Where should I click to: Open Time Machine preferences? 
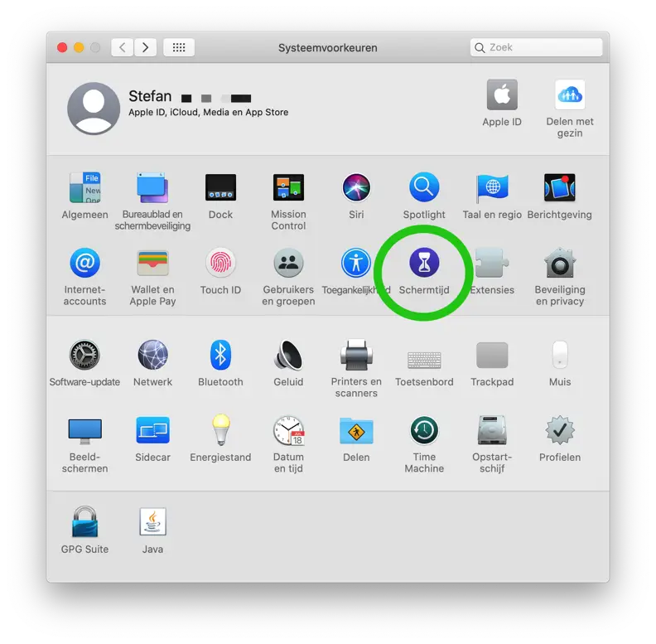(424, 430)
